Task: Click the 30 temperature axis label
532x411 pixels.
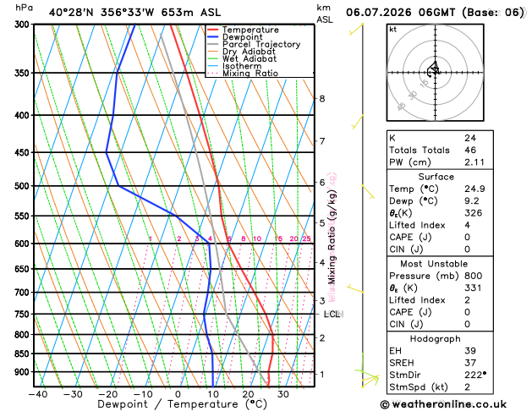Action: [x=283, y=394]
